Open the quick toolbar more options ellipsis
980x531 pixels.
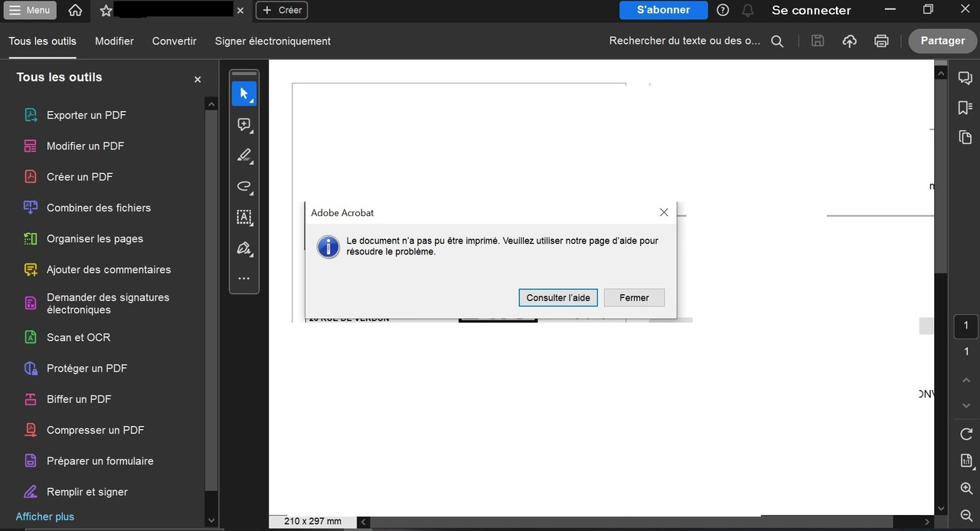click(244, 278)
